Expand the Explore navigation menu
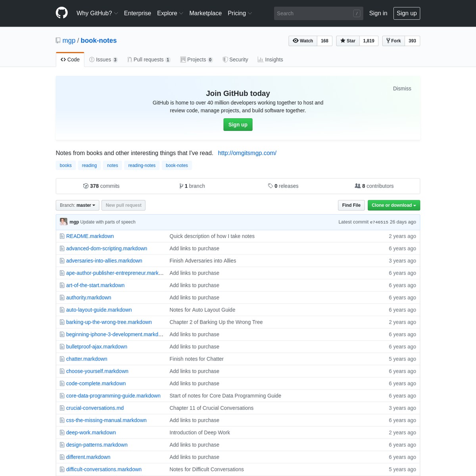 (x=170, y=13)
